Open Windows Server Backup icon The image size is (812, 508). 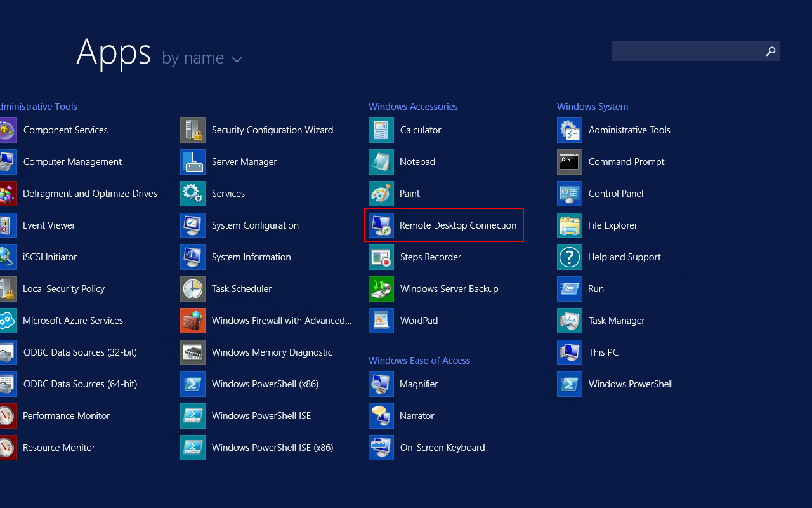pos(381,289)
